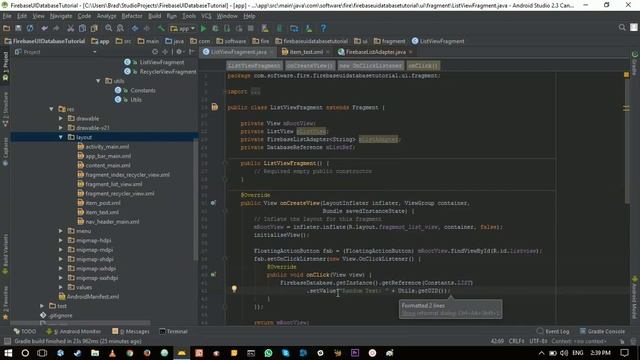Collapse the utils folder

click(x=98, y=81)
